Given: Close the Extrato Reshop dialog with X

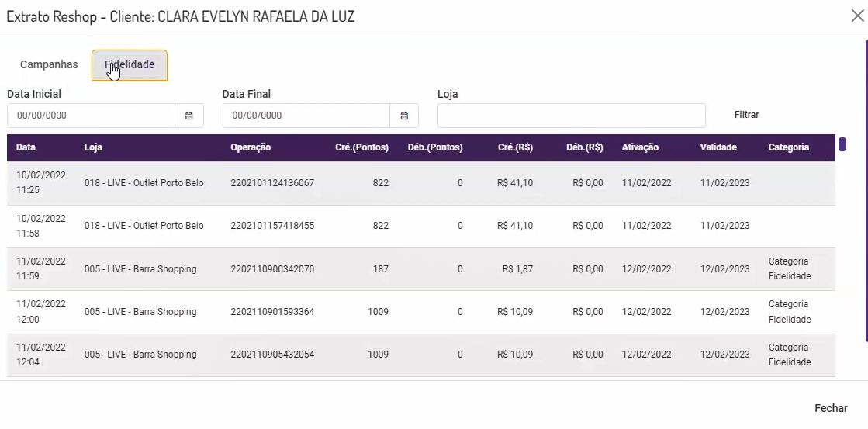Looking at the screenshot, I should pos(856,16).
